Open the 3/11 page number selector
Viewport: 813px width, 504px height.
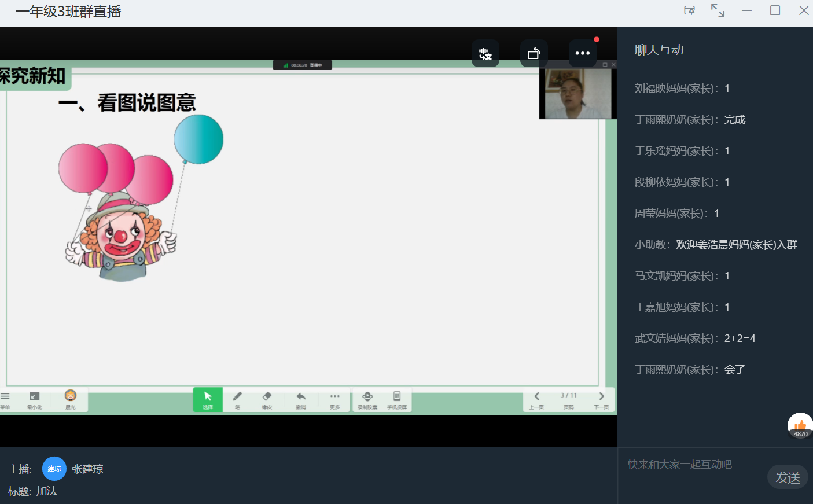[x=569, y=399]
